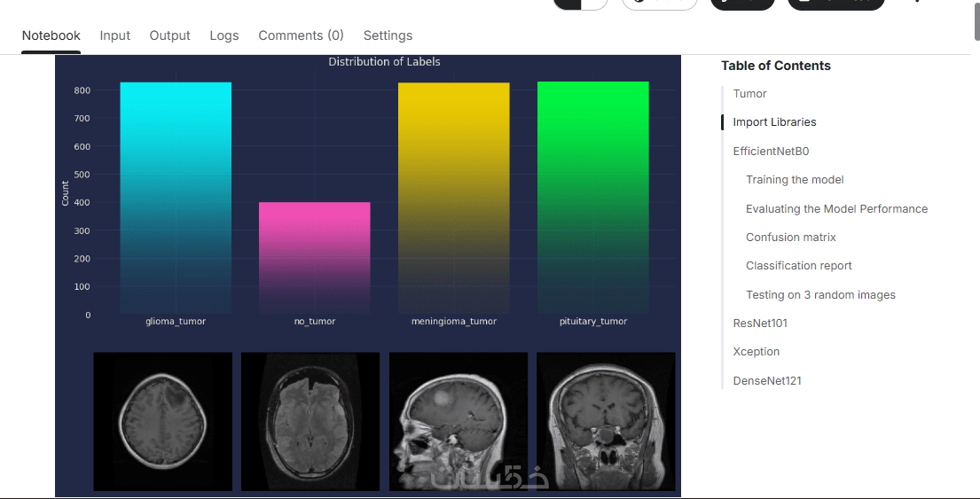Switch to the Input tab
Screen dimensions: 980x499
click(115, 35)
